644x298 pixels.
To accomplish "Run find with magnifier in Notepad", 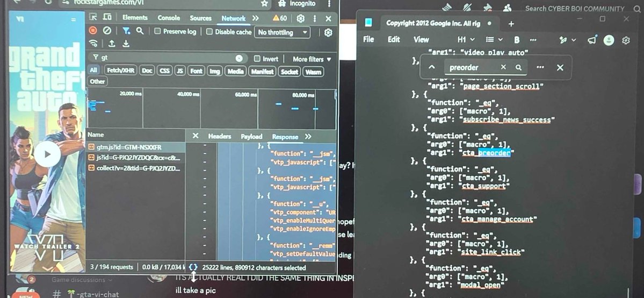I will point(519,67).
